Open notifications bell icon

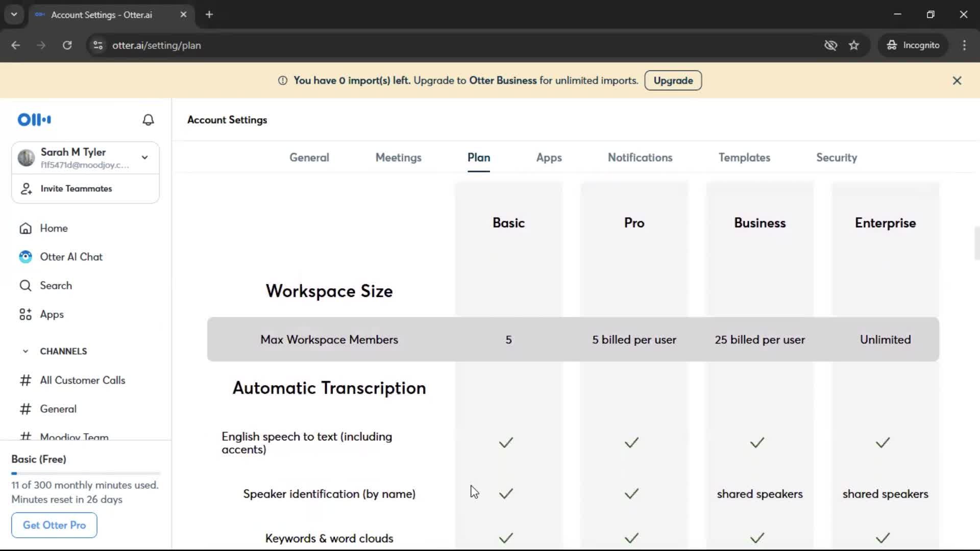(148, 120)
